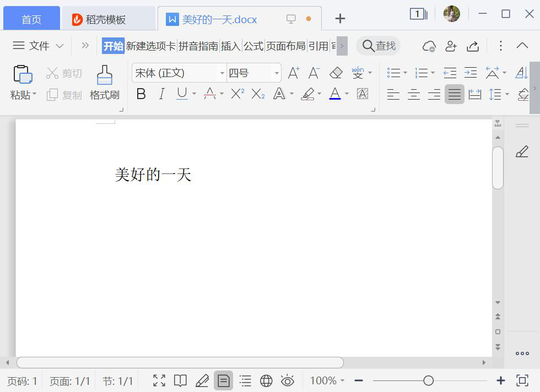Viewport: 540px width, 392px height.
Task: Toggle italic formatting
Action: (x=161, y=94)
